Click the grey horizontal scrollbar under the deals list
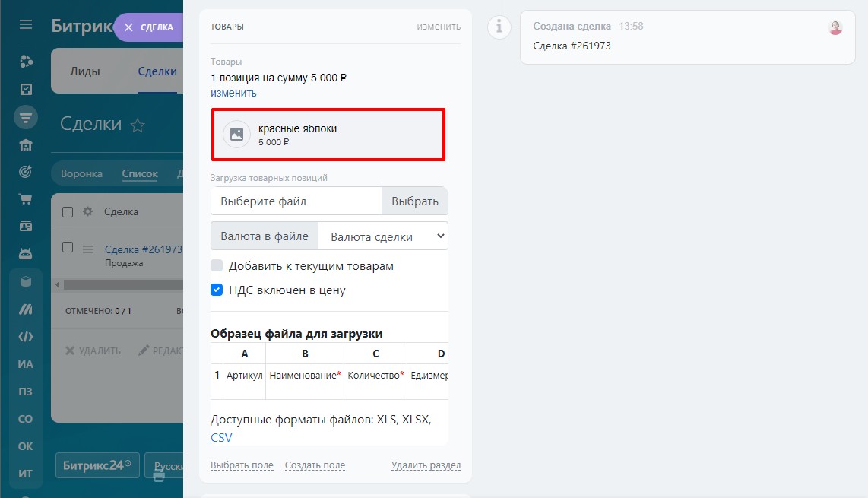Image resolution: width=868 pixels, height=498 pixels. pos(123,284)
